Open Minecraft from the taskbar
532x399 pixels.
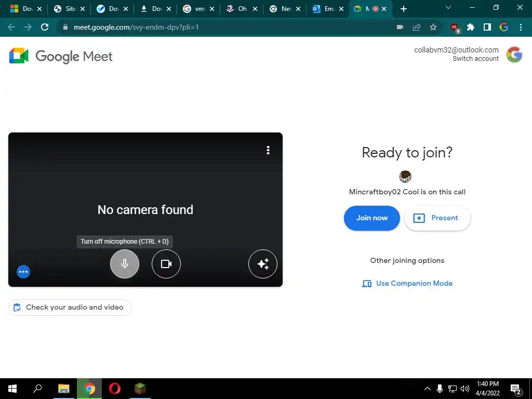(x=140, y=389)
